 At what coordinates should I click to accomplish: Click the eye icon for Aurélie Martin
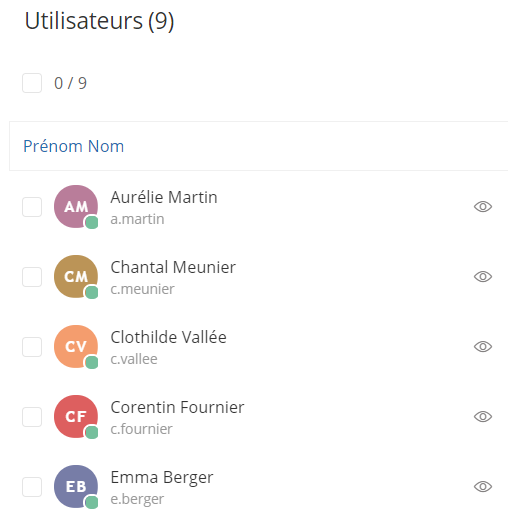483,207
